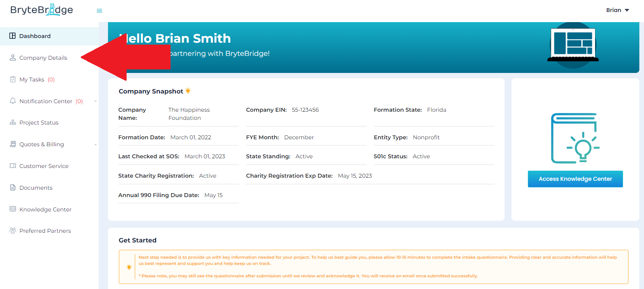
Task: Click the Customer Service ticket icon
Action: point(13,166)
